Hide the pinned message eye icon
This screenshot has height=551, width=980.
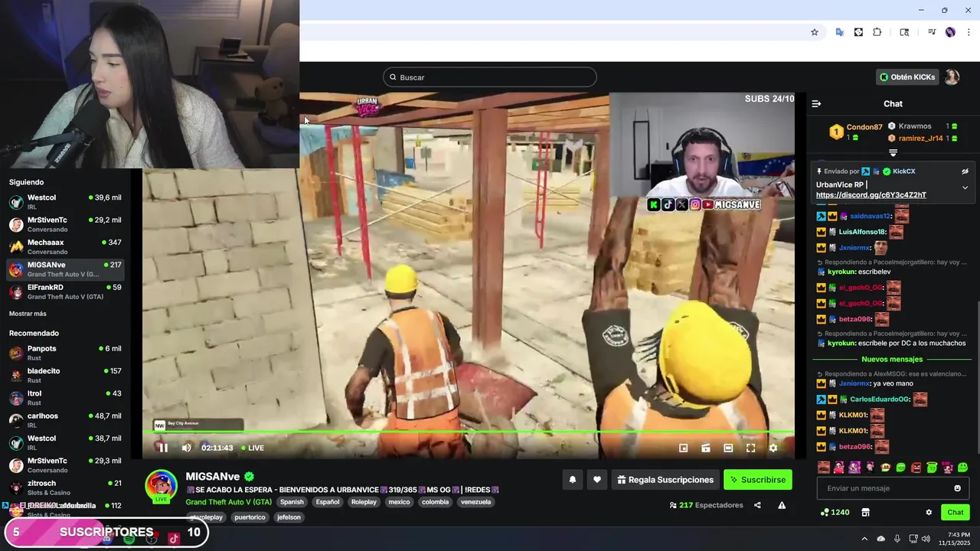click(x=965, y=171)
